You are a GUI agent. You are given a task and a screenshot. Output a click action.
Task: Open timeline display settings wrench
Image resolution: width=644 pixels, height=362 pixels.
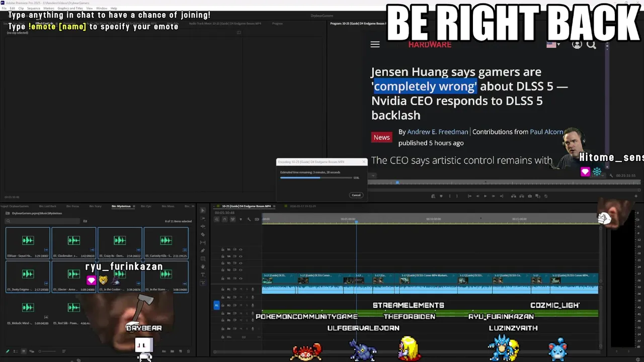coord(249,219)
